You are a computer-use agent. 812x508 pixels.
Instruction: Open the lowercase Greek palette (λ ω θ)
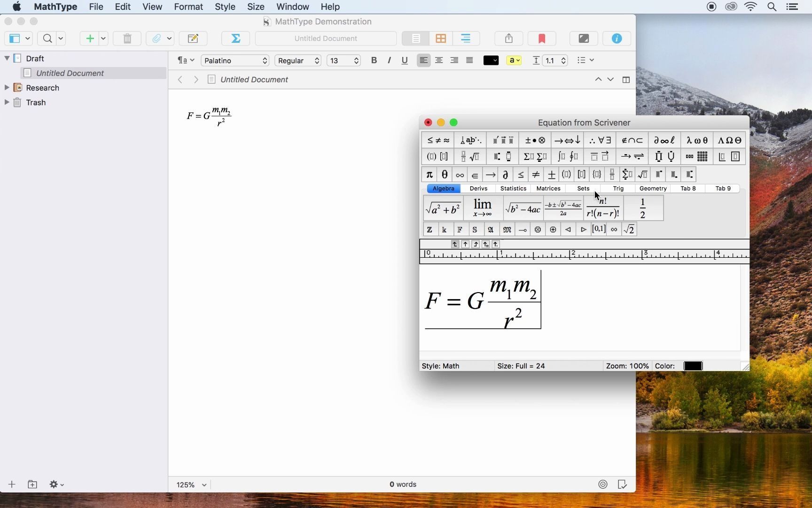click(x=697, y=140)
